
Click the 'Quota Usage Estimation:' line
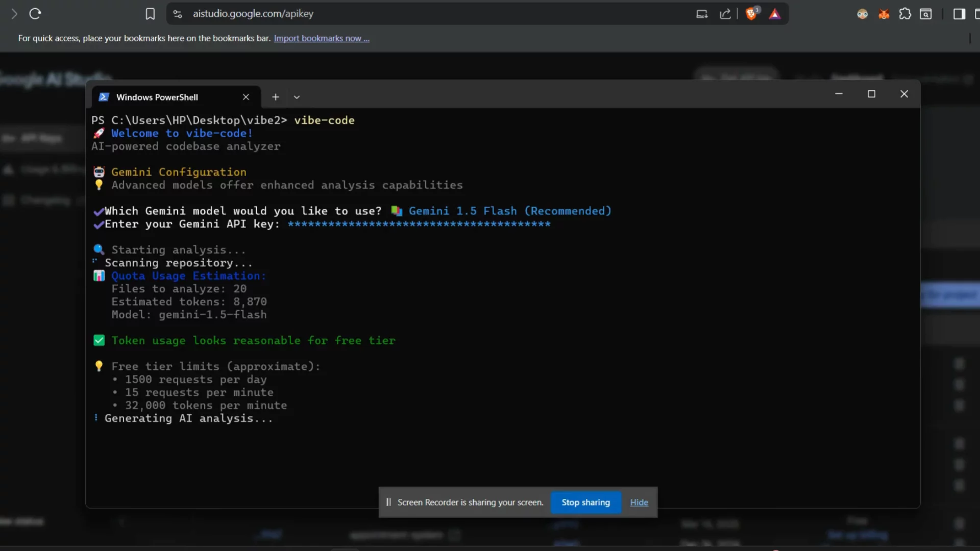coord(189,276)
